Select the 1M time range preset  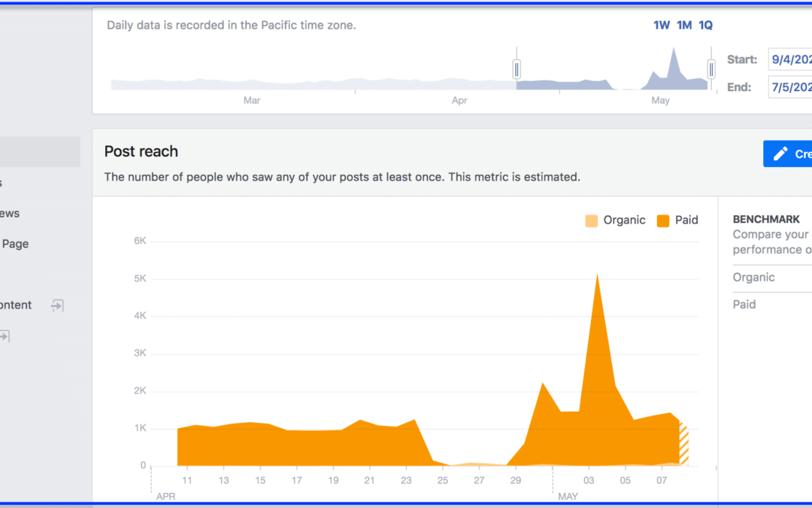pos(683,25)
